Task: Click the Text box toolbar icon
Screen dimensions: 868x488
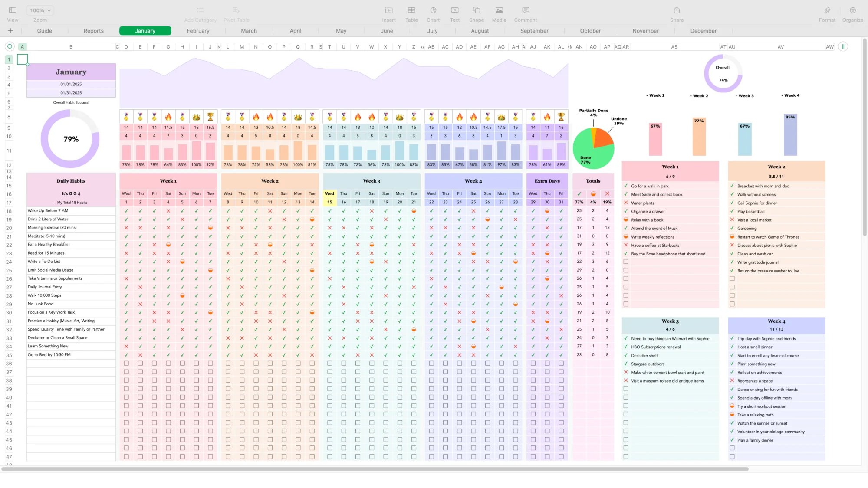Action: pyautogui.click(x=455, y=10)
